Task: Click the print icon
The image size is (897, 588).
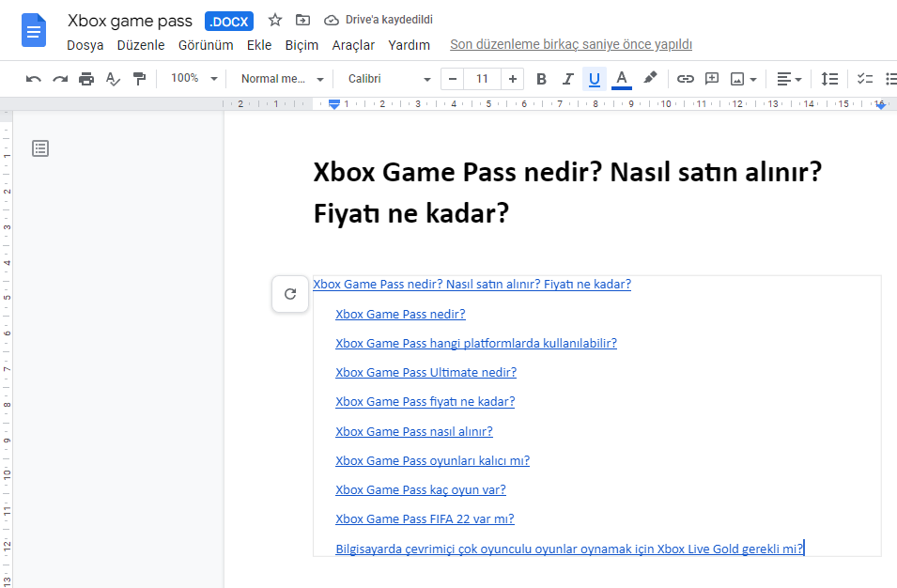Action: click(86, 79)
